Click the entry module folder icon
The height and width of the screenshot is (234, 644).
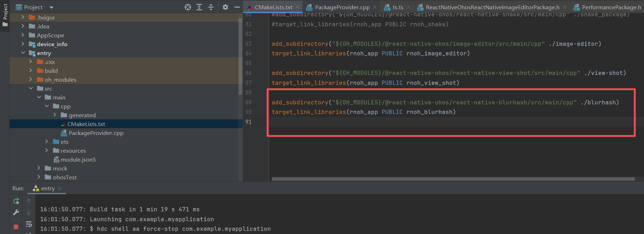(32, 53)
